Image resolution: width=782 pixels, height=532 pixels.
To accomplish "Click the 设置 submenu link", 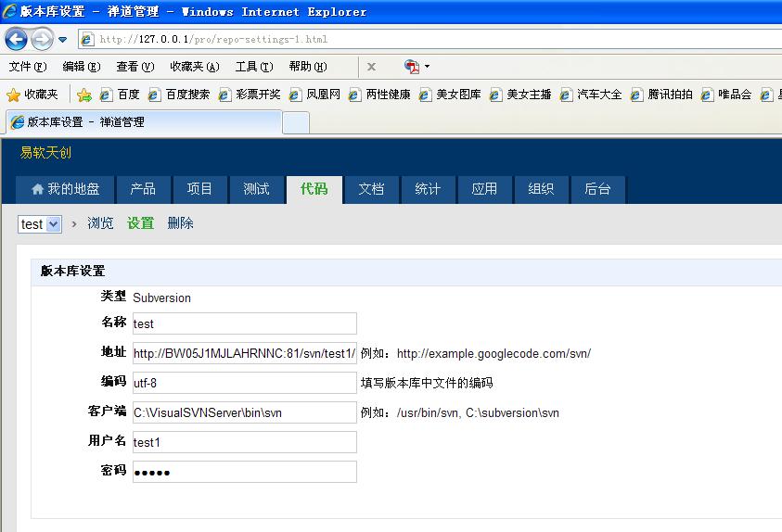I will pyautogui.click(x=140, y=223).
